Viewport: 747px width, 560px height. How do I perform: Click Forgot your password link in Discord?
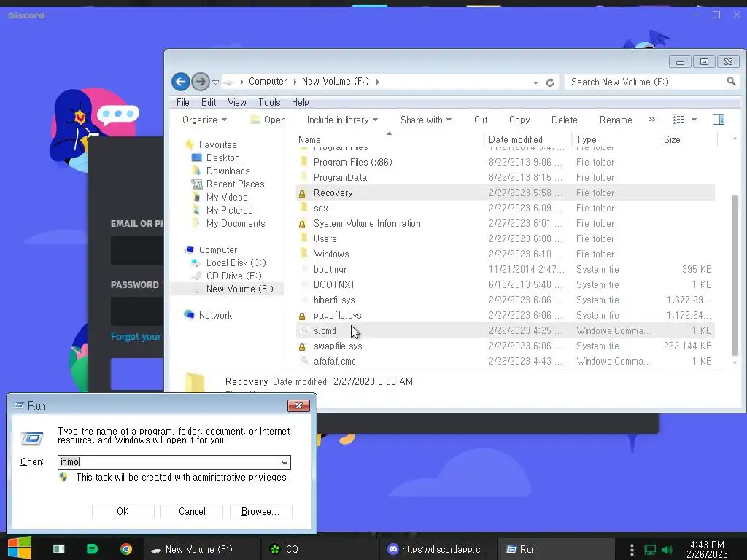(x=136, y=337)
